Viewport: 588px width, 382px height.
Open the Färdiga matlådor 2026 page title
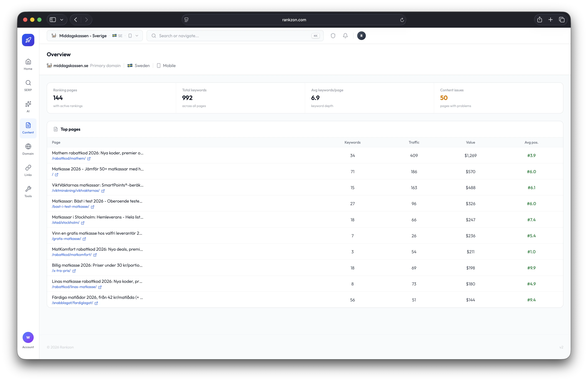pos(97,297)
